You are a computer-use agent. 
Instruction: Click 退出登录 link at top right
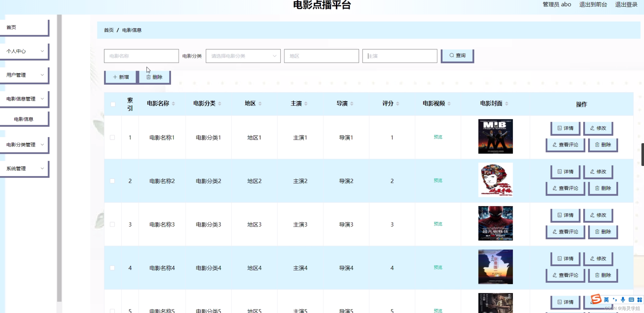click(626, 4)
